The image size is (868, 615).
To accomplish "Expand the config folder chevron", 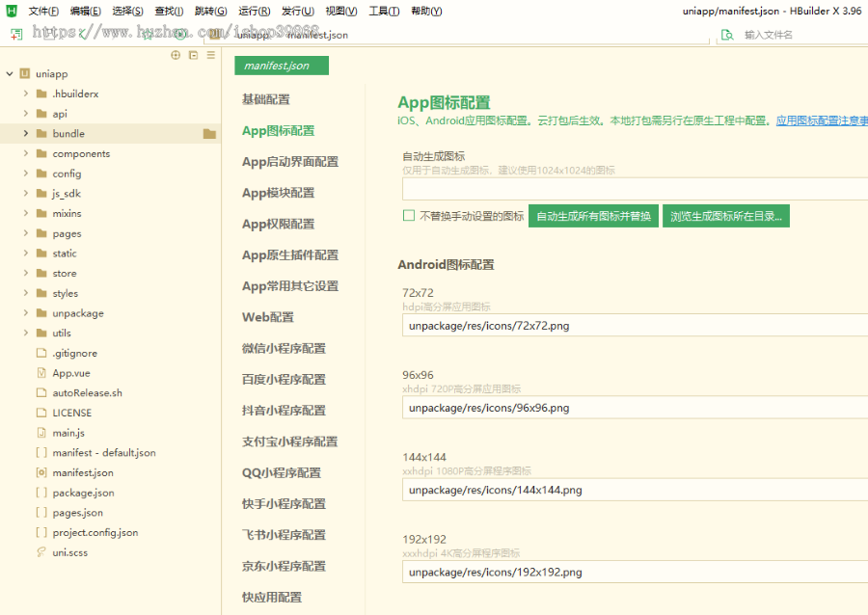I will click(25, 174).
